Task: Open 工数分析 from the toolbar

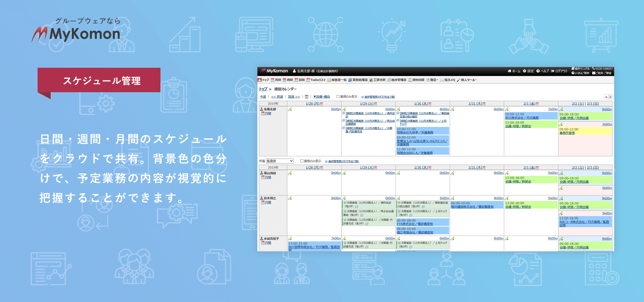Action: tap(378, 80)
